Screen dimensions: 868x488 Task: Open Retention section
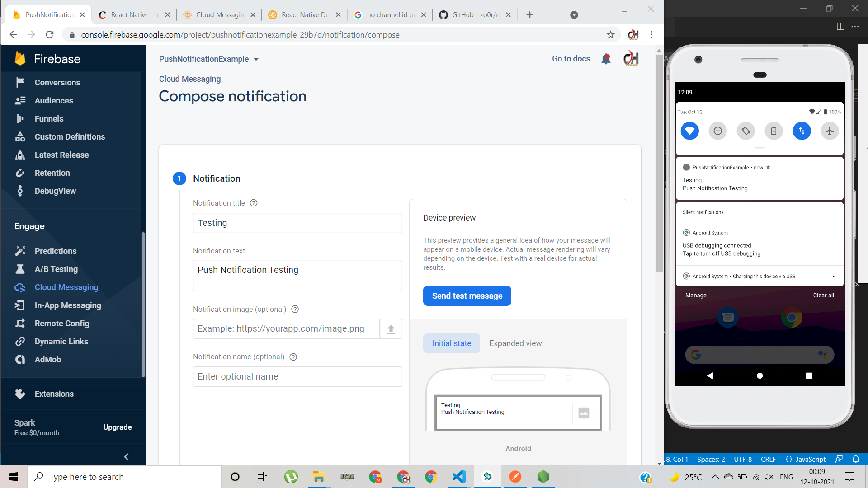pos(52,173)
